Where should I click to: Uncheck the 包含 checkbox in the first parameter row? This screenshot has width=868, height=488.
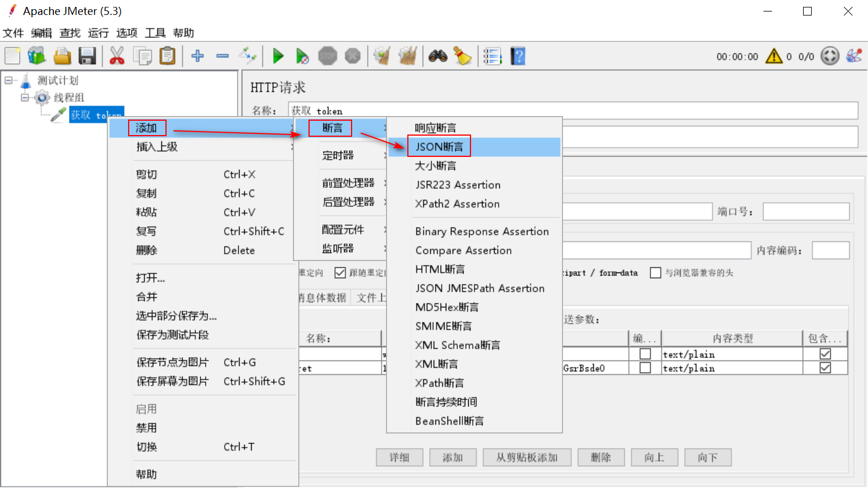pos(825,353)
